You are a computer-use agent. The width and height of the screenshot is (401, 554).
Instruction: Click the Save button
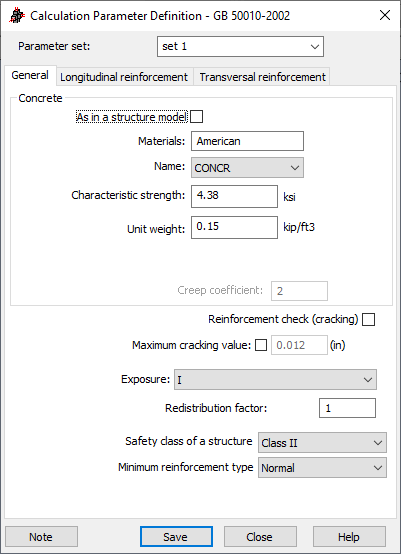(176, 537)
